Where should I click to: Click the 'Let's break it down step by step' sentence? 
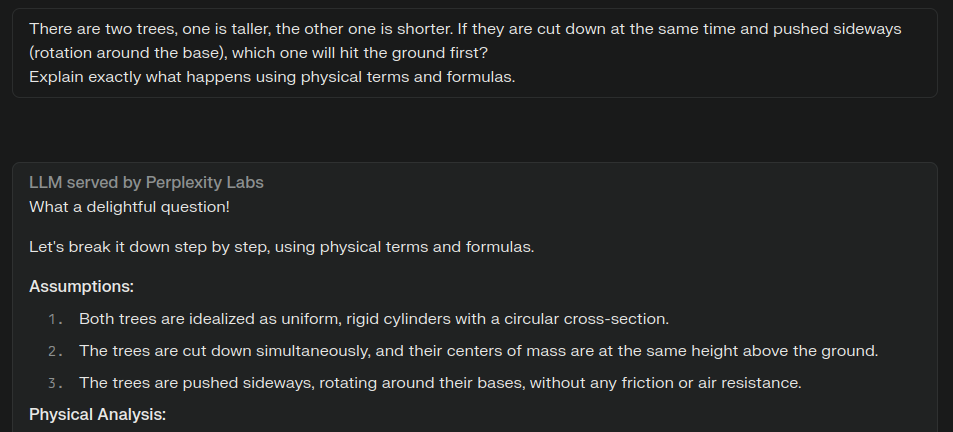(281, 247)
